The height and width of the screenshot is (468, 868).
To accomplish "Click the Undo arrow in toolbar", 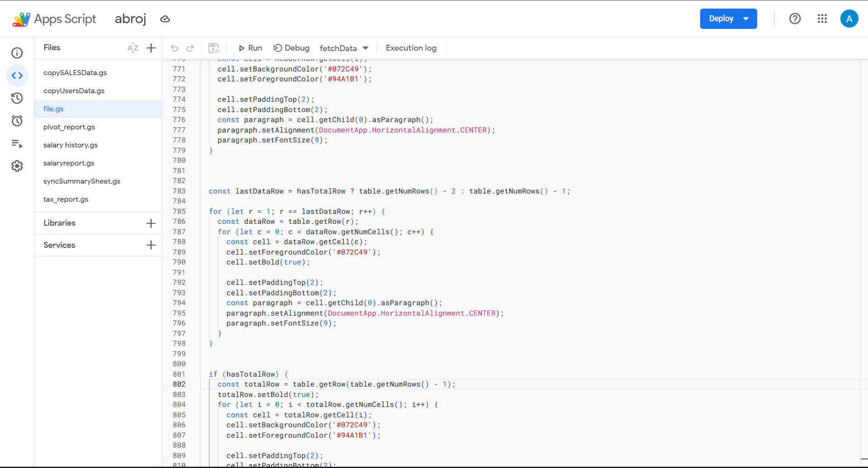I will click(x=175, y=48).
